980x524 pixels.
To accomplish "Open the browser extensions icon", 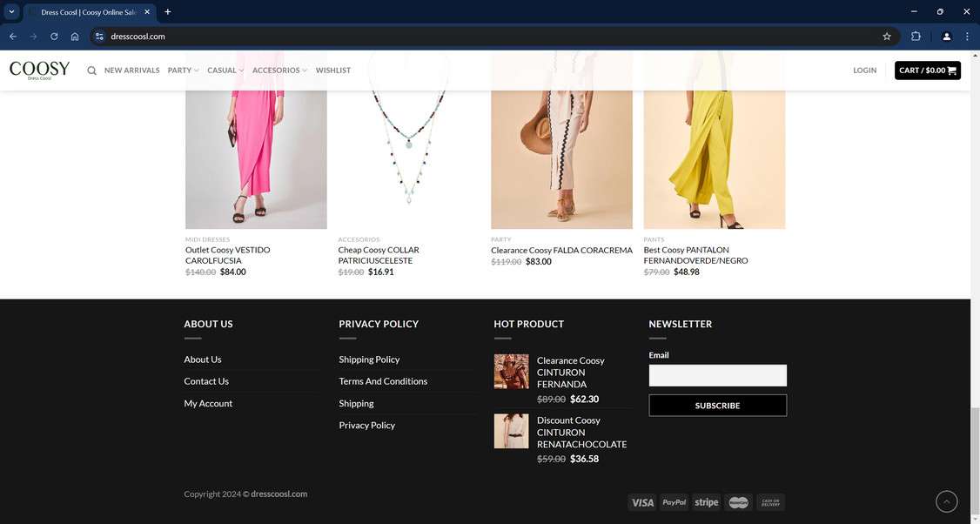I will tap(916, 37).
